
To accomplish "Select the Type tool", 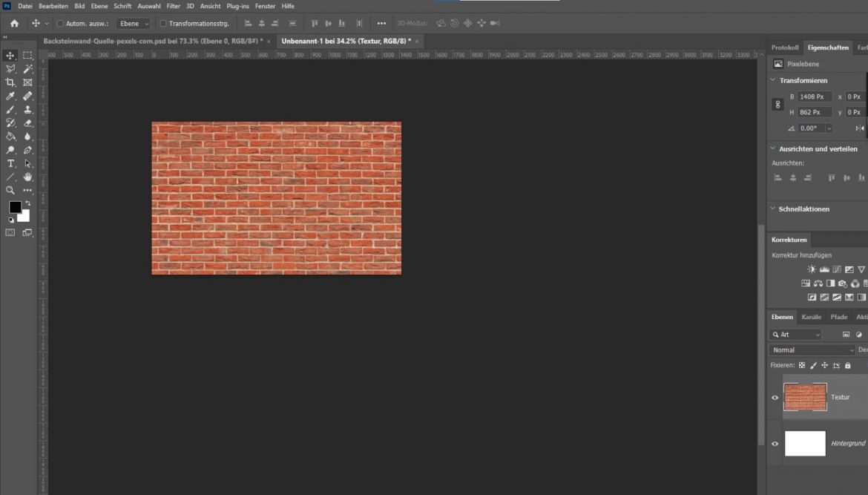I will (10, 163).
